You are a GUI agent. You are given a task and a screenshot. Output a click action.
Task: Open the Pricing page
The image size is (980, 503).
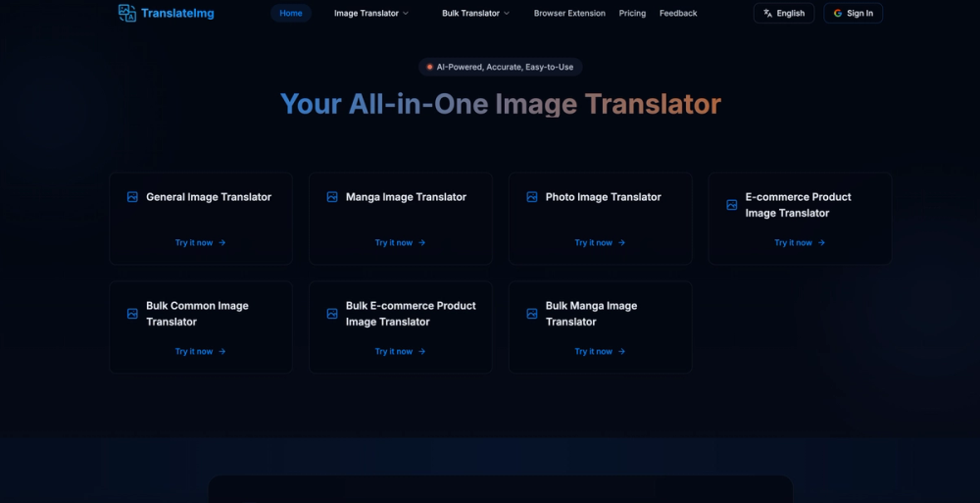(x=632, y=13)
